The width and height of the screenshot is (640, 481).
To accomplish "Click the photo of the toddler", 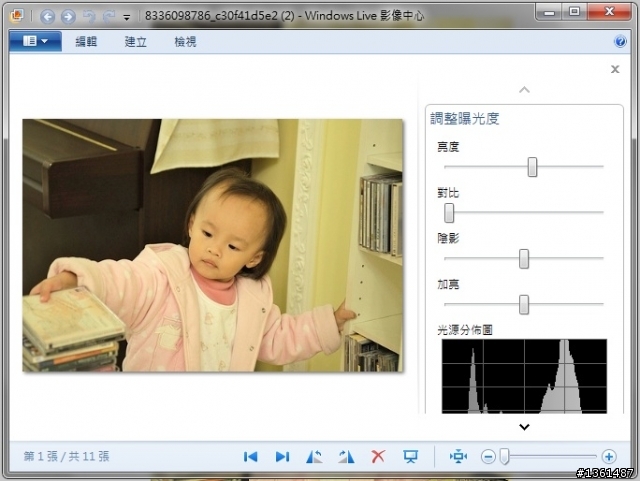I will point(213,245).
